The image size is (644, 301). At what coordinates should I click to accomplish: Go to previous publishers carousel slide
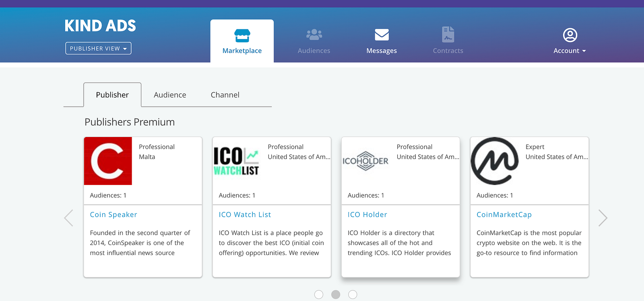tap(69, 218)
